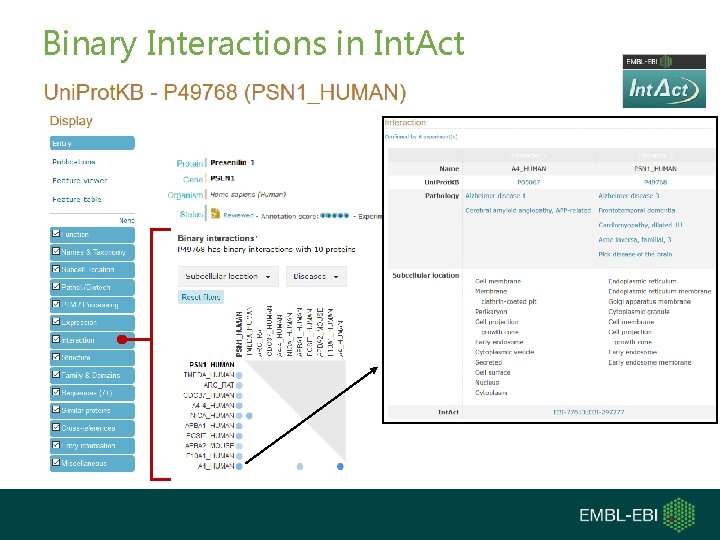Toggle the Interaction checkbox
720x540 pixels.
coord(56,339)
